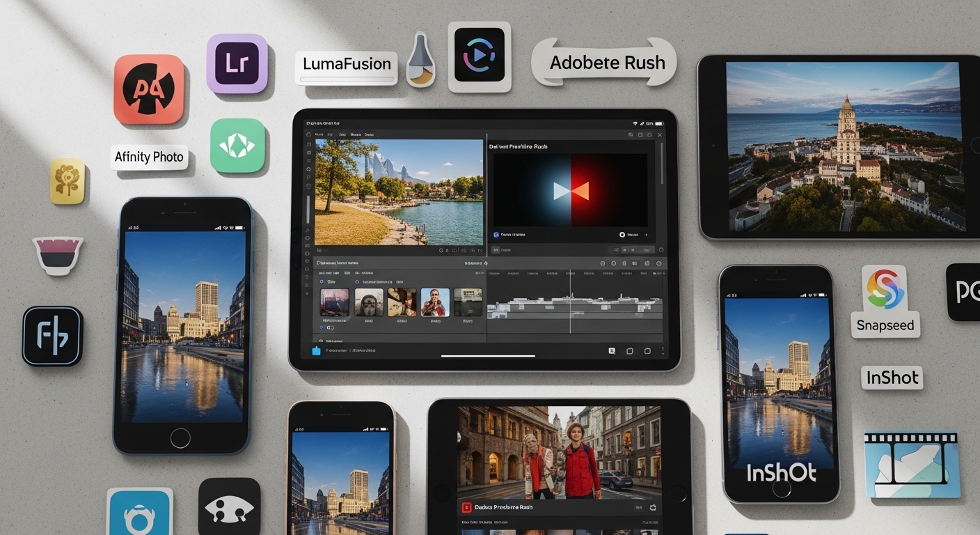Tap the blue app icon with white ring
The width and height of the screenshot is (980, 535).
point(140,512)
